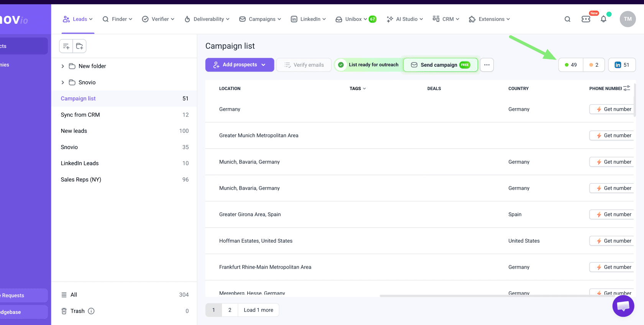Get number for Greater Munich Metropolitan Area
This screenshot has width=644, height=325.
(612, 135)
